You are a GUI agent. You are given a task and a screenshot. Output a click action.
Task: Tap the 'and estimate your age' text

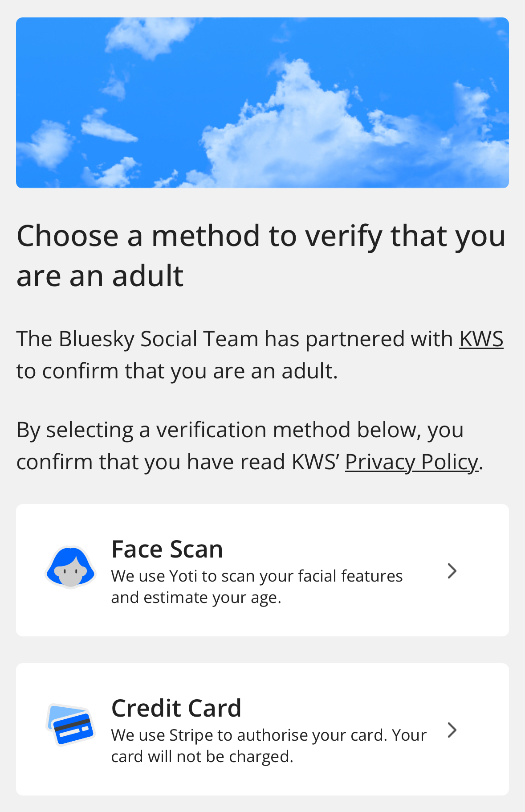(x=196, y=598)
